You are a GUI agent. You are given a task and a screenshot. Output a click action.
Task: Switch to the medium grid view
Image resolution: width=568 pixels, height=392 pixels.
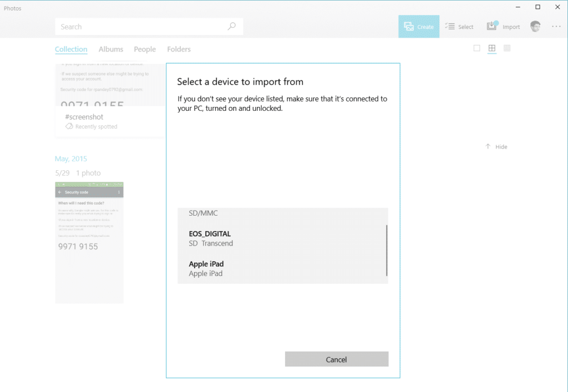tap(491, 48)
